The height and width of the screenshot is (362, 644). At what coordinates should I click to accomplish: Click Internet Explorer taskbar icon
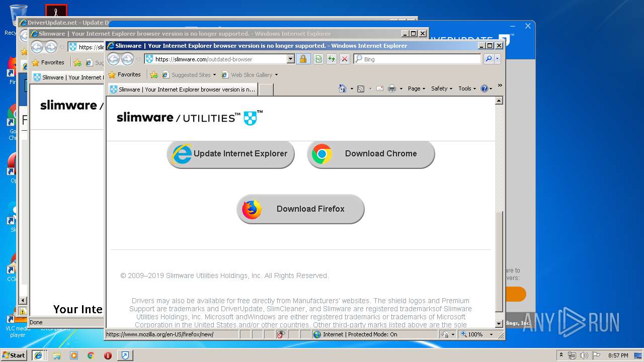coord(38,355)
